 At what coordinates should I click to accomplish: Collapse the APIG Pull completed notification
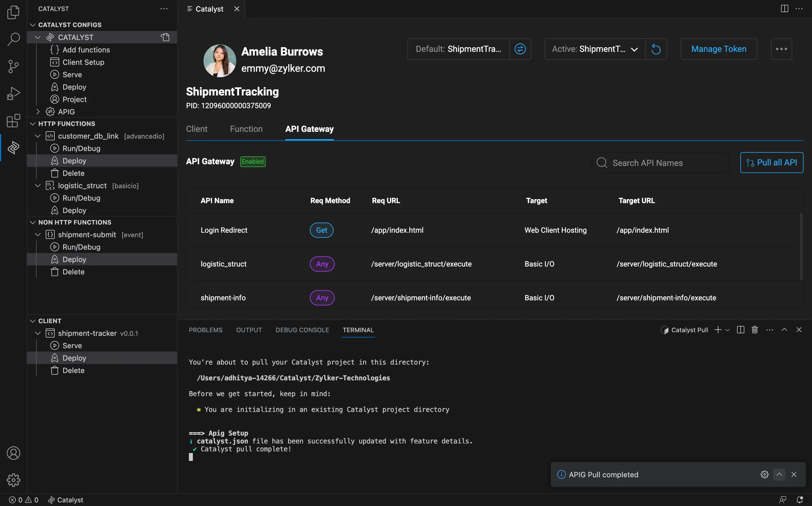point(779,474)
